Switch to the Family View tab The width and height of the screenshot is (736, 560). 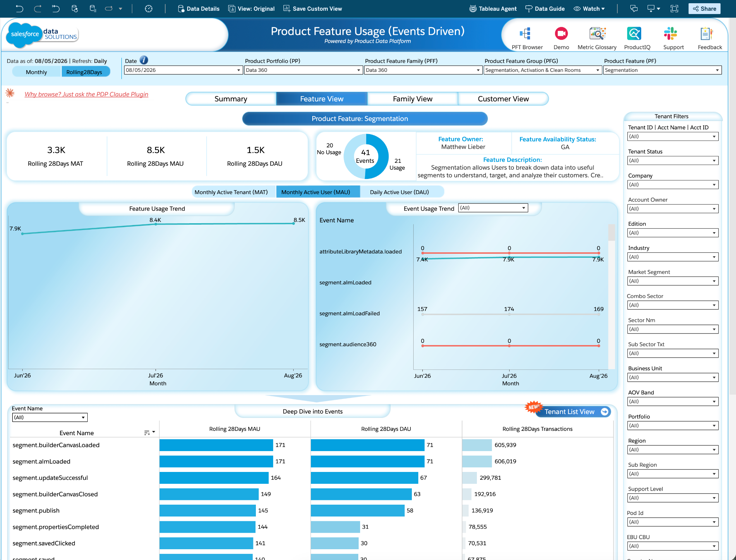pyautogui.click(x=413, y=99)
